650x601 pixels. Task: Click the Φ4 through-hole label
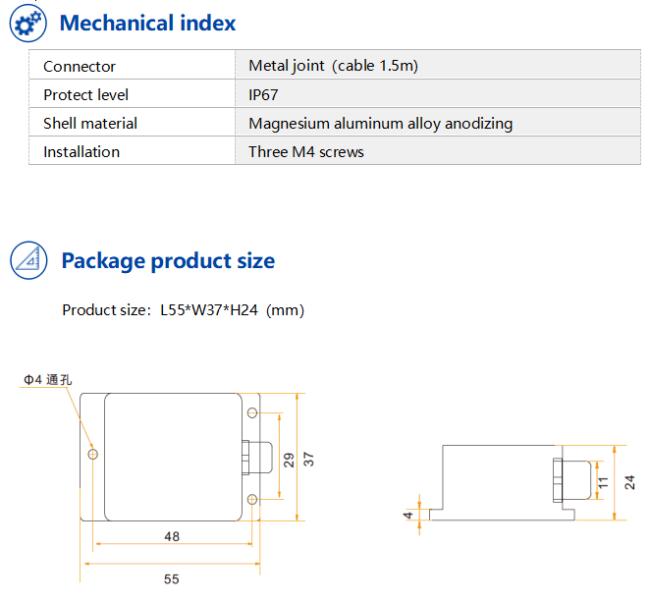(48, 380)
